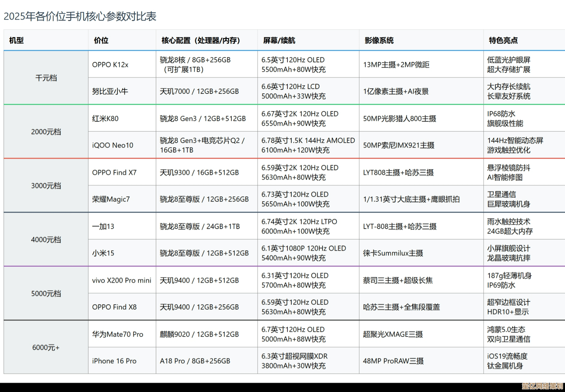Select the 3000元档 category cell

[x=46, y=186]
